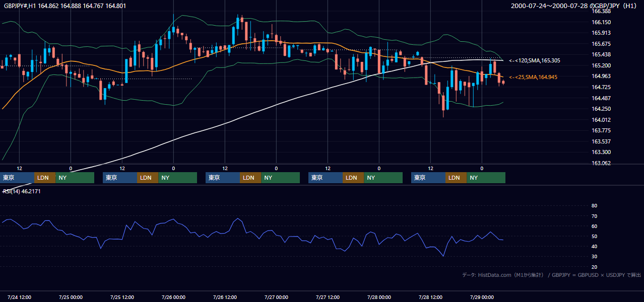Click the 7/24 12:00 time label
Image resolution: width=644 pixels, height=302 pixels.
tap(19, 297)
